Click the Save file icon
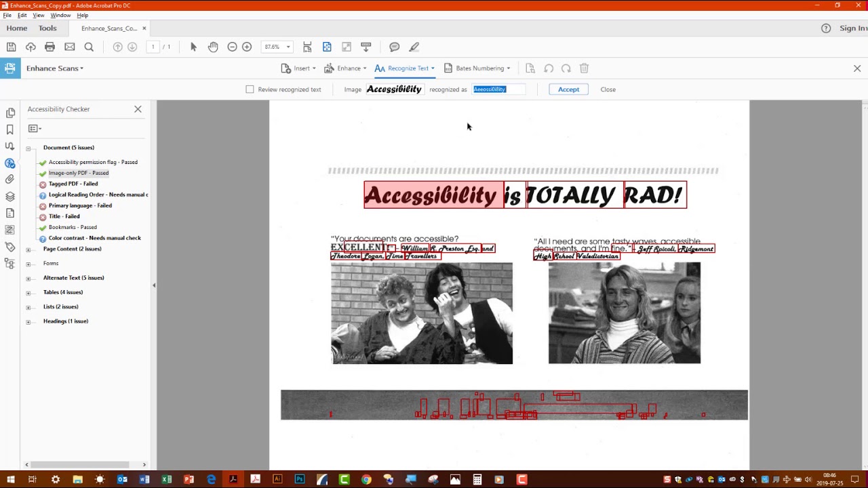This screenshot has width=868, height=488. click(11, 47)
